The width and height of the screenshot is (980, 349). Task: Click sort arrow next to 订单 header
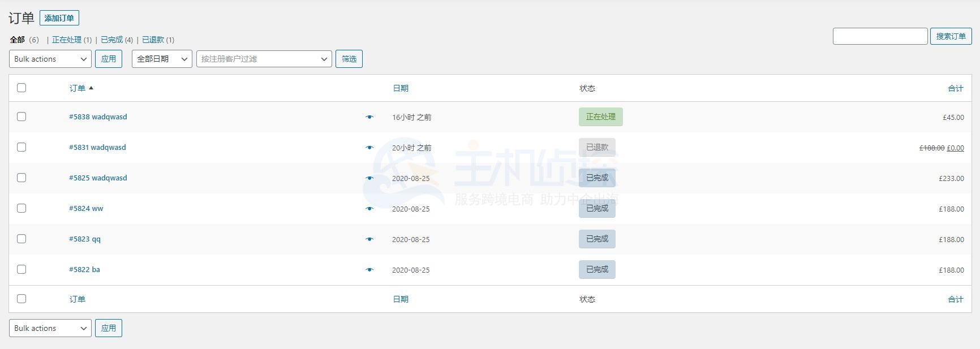point(91,88)
